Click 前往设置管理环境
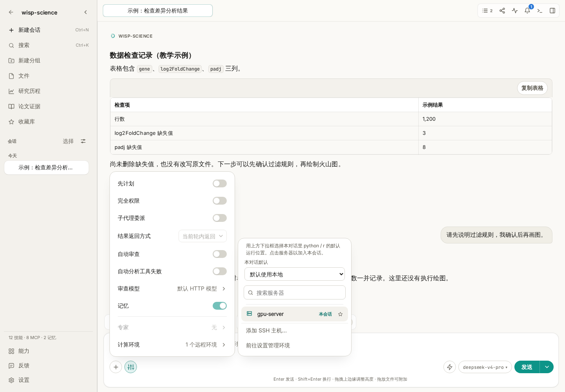The height and width of the screenshot is (392, 565). (x=295, y=345)
